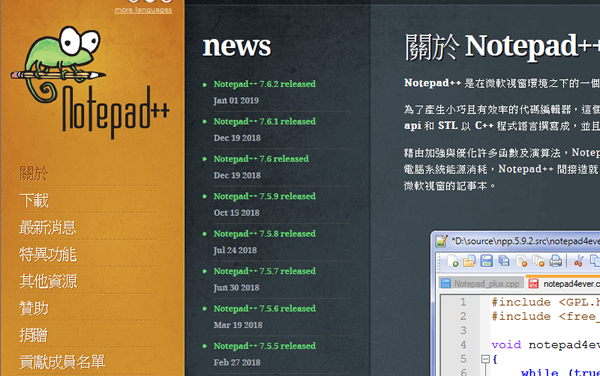The width and height of the screenshot is (600, 376).
Task: Go to 其他資源 in the sidebar
Action: (48, 281)
